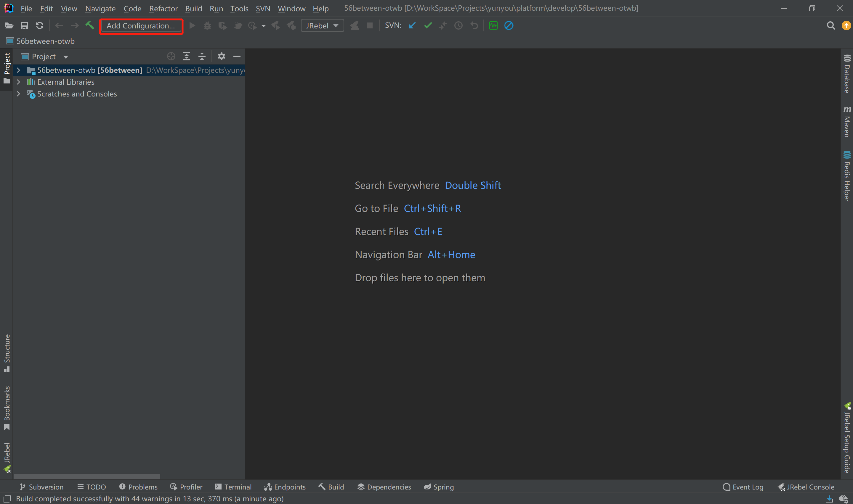The width and height of the screenshot is (853, 504).
Task: Click the blue circle-slash toolbar icon
Action: point(509,25)
